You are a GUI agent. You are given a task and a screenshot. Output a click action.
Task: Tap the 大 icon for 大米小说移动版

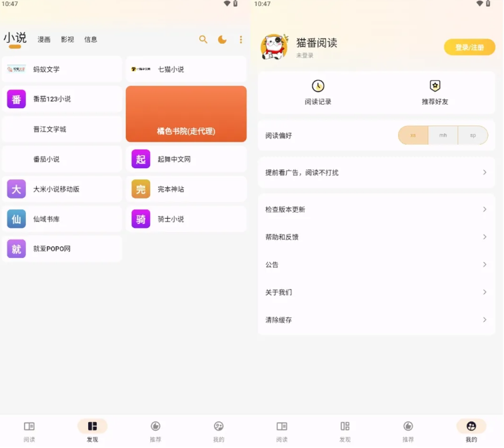(x=16, y=189)
